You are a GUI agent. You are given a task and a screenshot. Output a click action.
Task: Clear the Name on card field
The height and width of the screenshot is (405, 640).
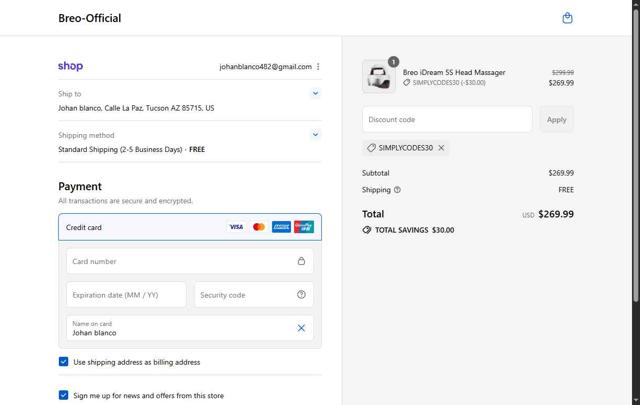pyautogui.click(x=301, y=328)
